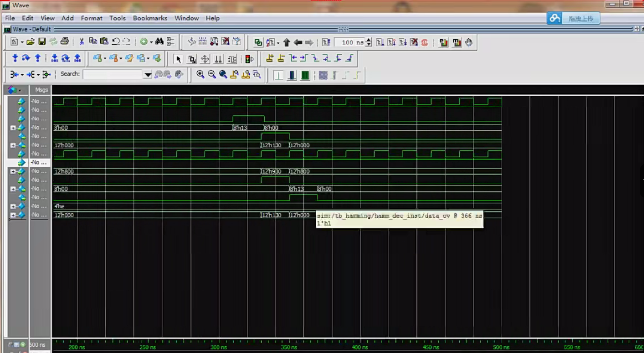Go up one level with black arrow

coord(286,43)
